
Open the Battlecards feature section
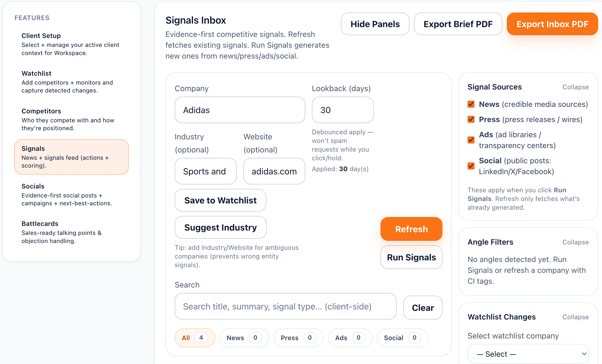click(40, 223)
